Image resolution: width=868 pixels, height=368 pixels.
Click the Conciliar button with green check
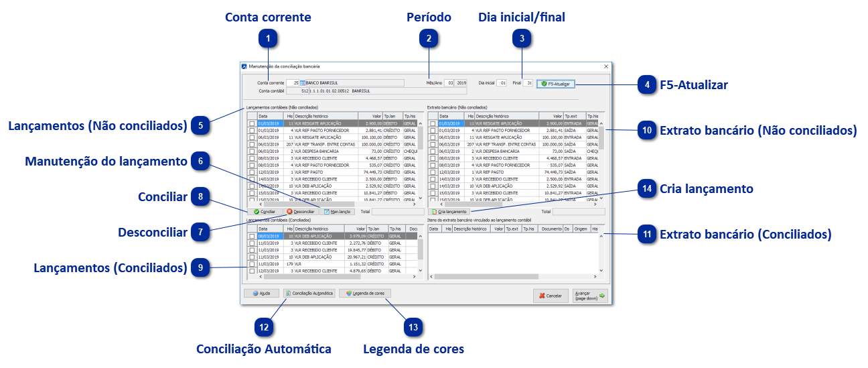pos(265,211)
